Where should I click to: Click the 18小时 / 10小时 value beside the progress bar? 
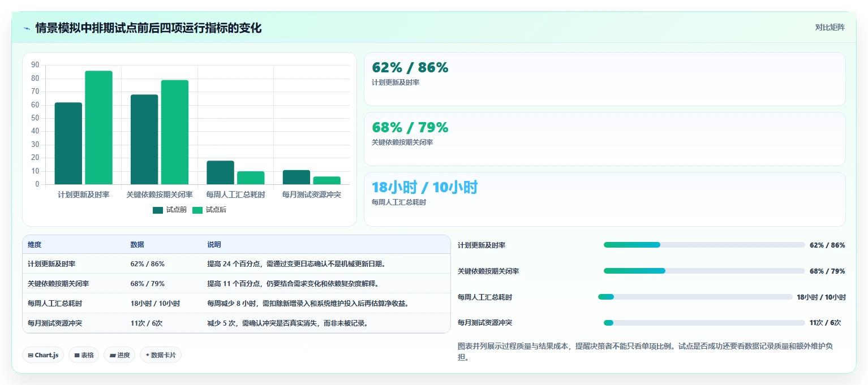[821, 297]
